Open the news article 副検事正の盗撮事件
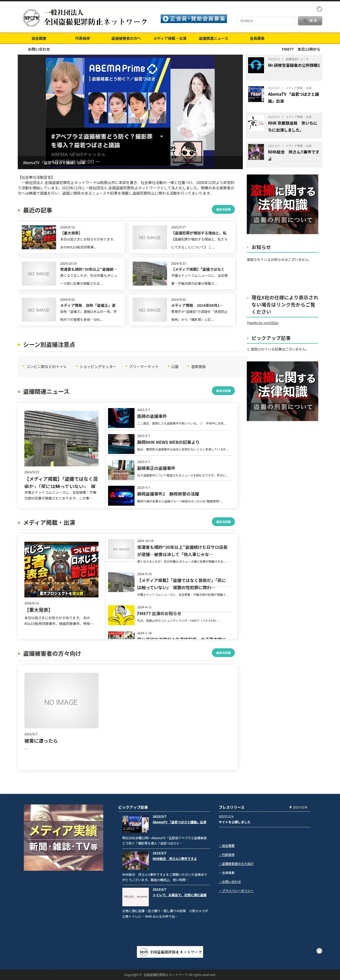The height and width of the screenshot is (980, 340). [x=156, y=468]
